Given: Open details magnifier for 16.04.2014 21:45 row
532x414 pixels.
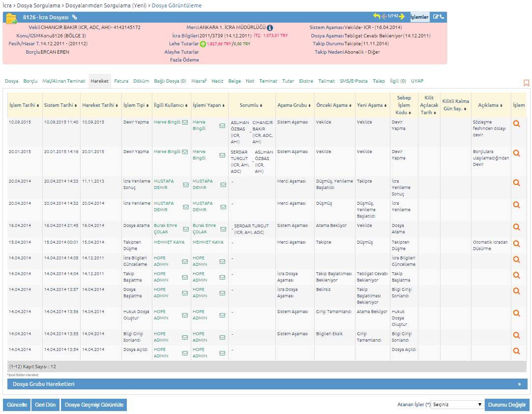Looking at the screenshot, I should point(516,227).
